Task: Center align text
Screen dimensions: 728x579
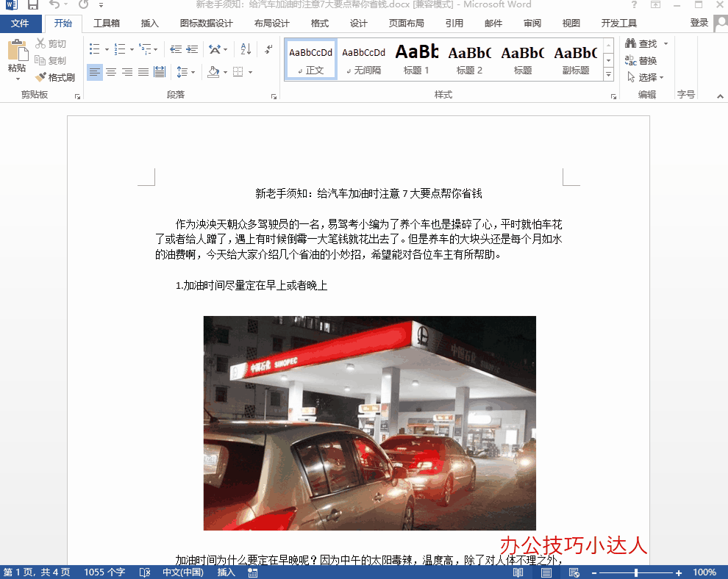Action: (111, 72)
